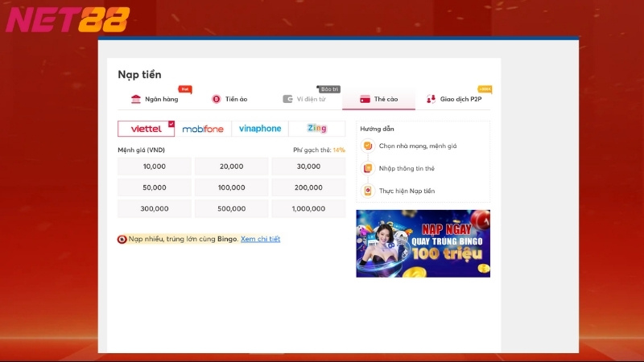Switch to the Tiền ảo tab
This screenshot has height=362, width=644.
tap(229, 99)
